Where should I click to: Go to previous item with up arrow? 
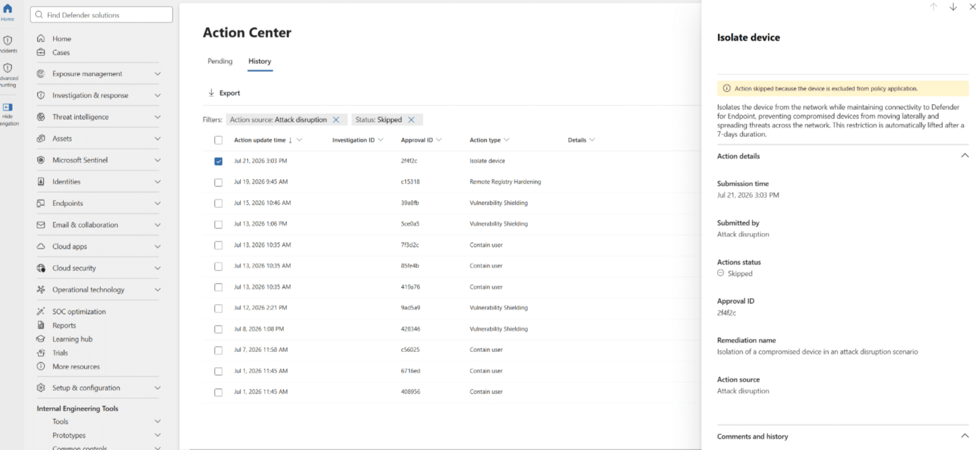[x=933, y=7]
